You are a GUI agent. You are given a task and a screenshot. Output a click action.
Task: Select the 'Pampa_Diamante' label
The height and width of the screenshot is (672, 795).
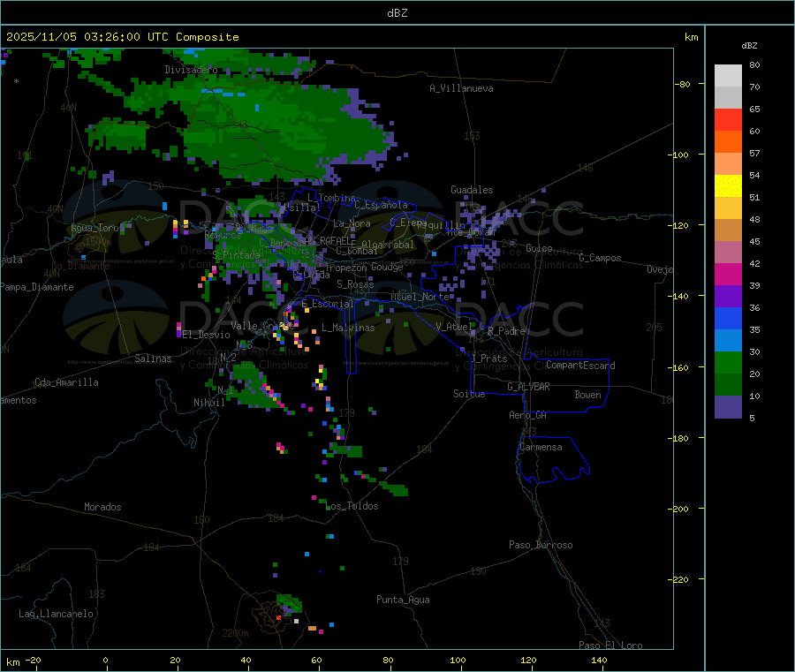37,287
